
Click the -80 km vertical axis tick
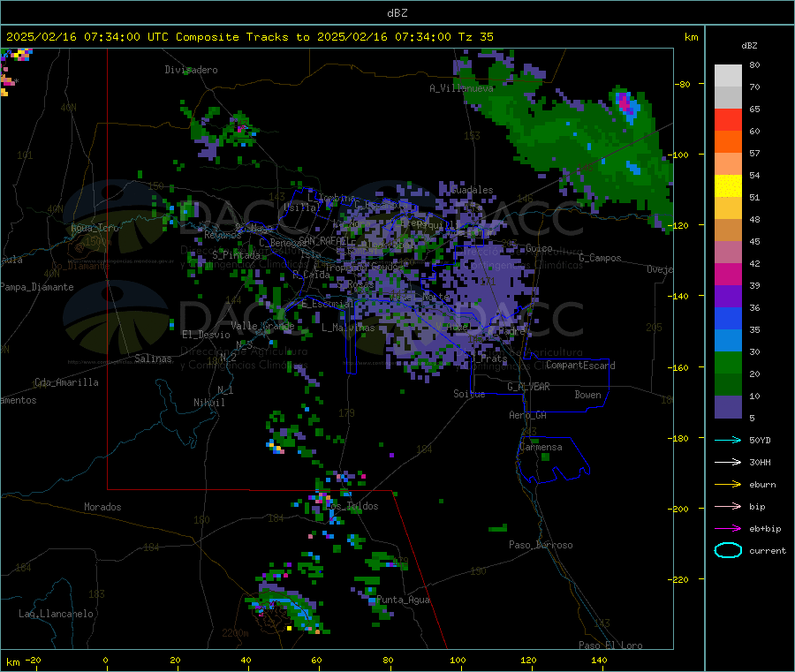pos(682,84)
